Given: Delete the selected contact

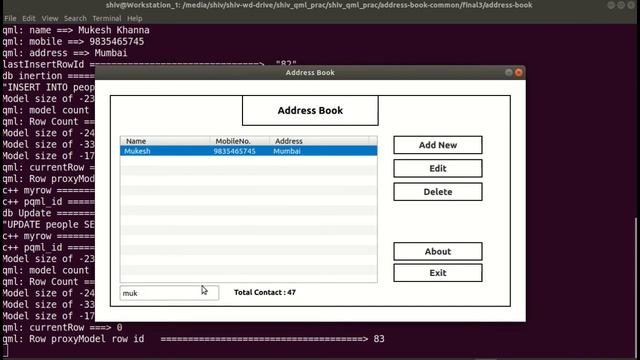Looking at the screenshot, I should click(438, 192).
